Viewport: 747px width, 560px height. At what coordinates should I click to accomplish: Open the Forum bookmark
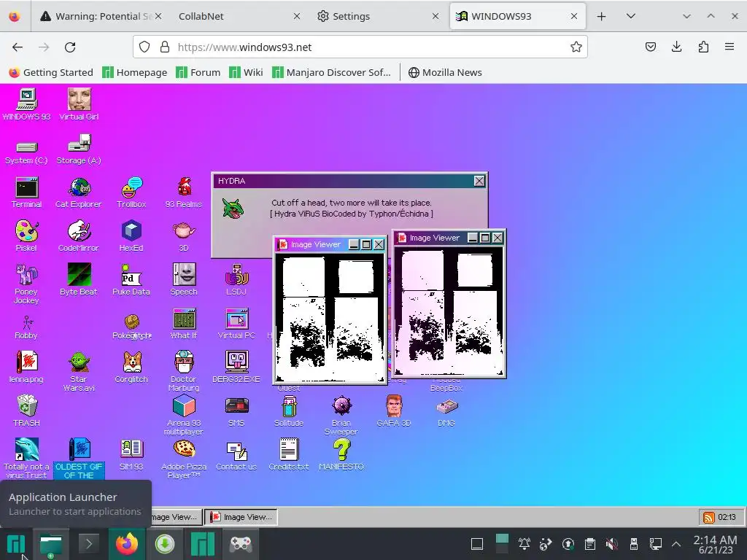point(198,72)
